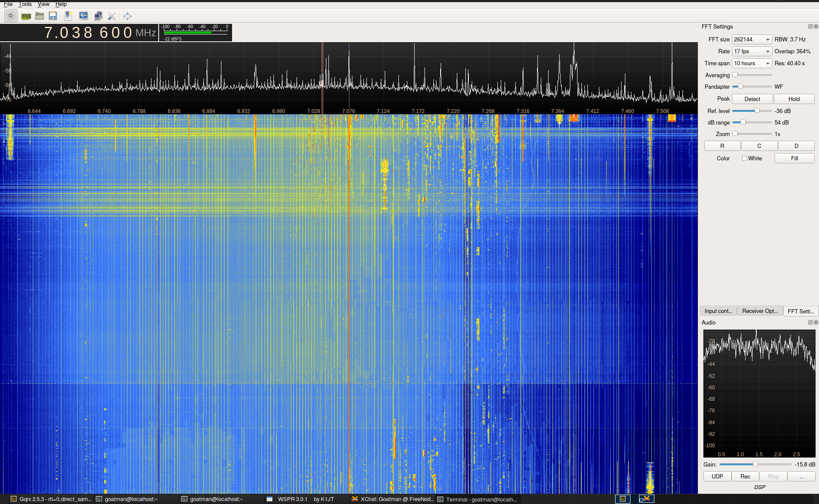Open the Terminal window from the taskbar

(x=477, y=499)
